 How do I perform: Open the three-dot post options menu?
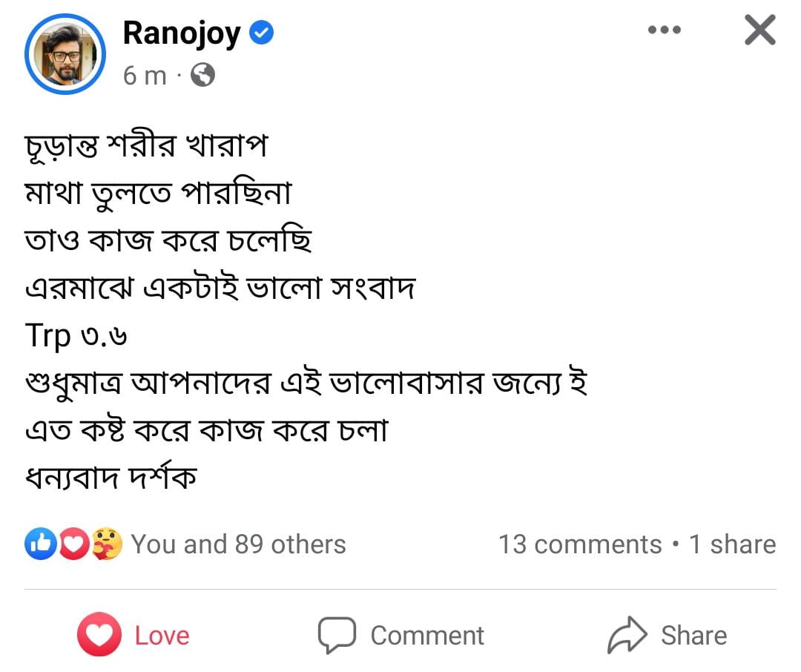pyautogui.click(x=664, y=30)
